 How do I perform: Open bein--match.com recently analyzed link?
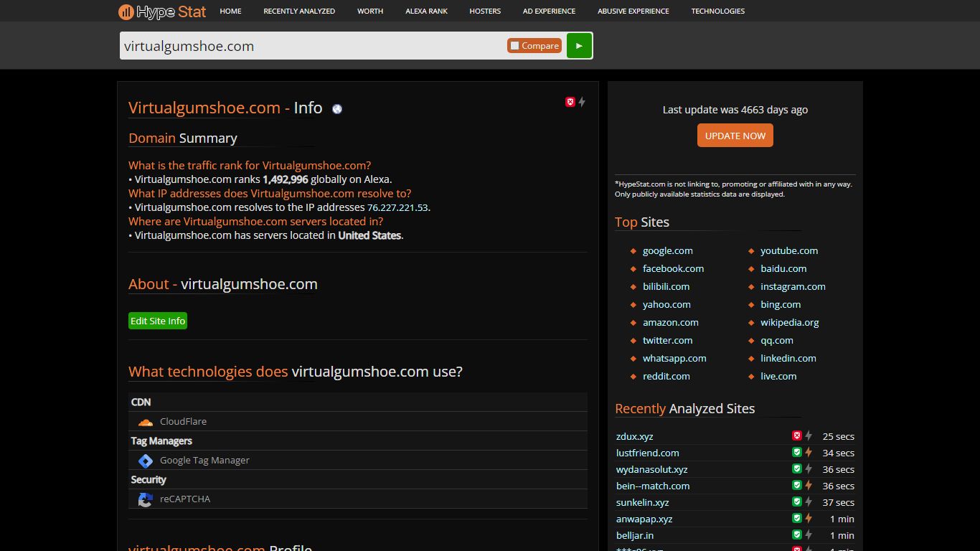(x=653, y=486)
